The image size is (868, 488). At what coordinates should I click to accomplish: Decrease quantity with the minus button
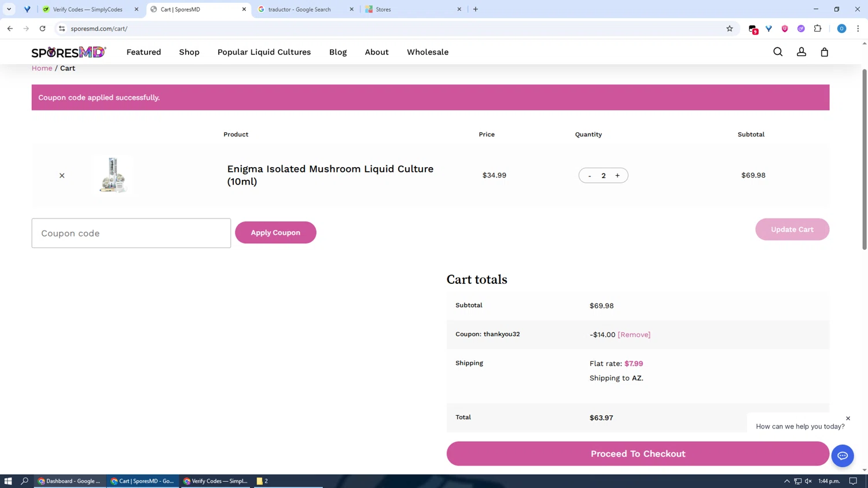coord(590,176)
